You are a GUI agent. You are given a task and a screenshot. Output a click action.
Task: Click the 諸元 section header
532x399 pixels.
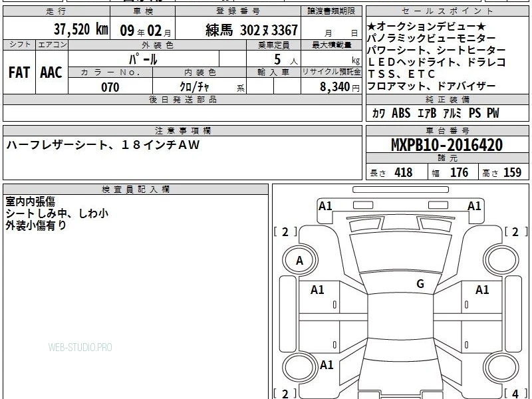(x=448, y=158)
